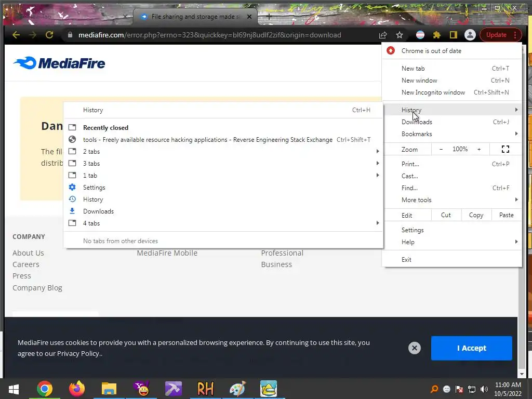The height and width of the screenshot is (399, 532).
Task: Open the Company Blog link
Action: click(x=37, y=288)
